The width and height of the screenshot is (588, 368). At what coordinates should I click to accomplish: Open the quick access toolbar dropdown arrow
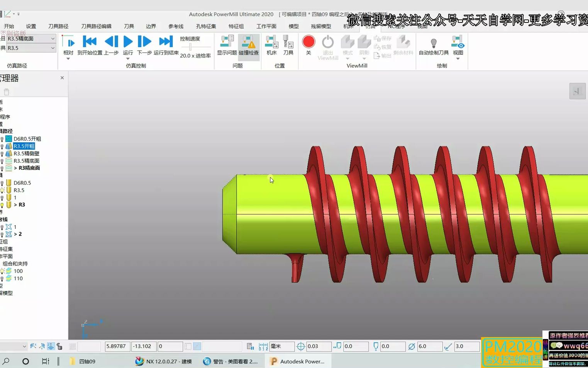[x=18, y=14]
